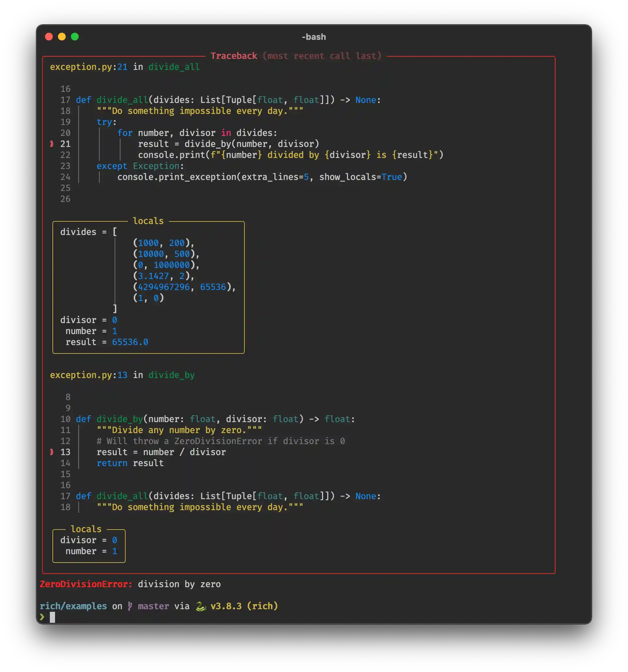Click the result value 65536.0

pos(130,342)
